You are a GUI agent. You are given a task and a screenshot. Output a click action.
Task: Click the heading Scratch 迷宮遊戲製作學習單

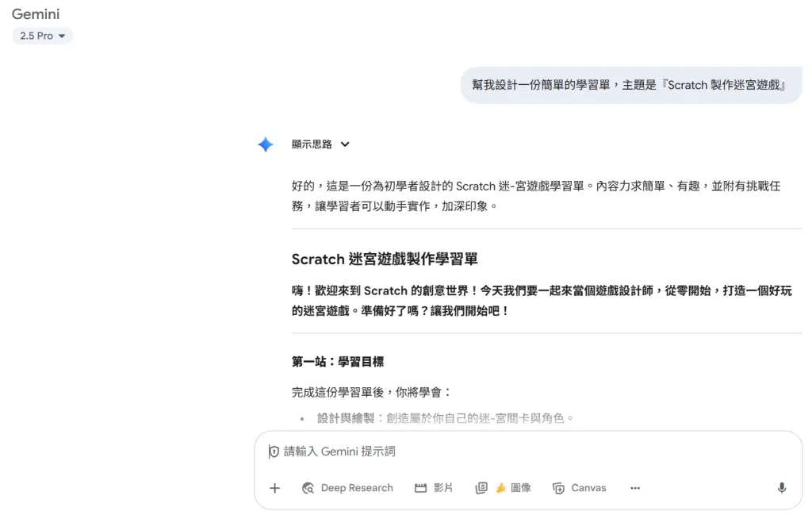click(385, 259)
